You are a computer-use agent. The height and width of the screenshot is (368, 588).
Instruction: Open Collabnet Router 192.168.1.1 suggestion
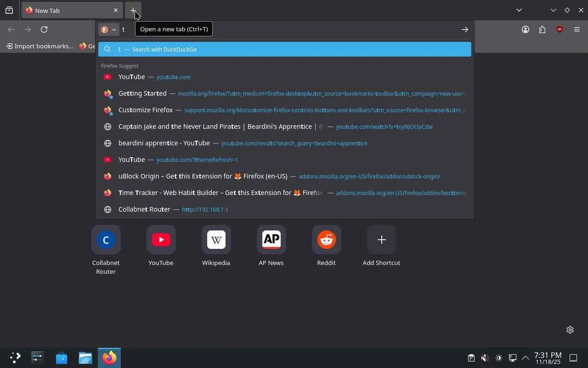click(285, 209)
